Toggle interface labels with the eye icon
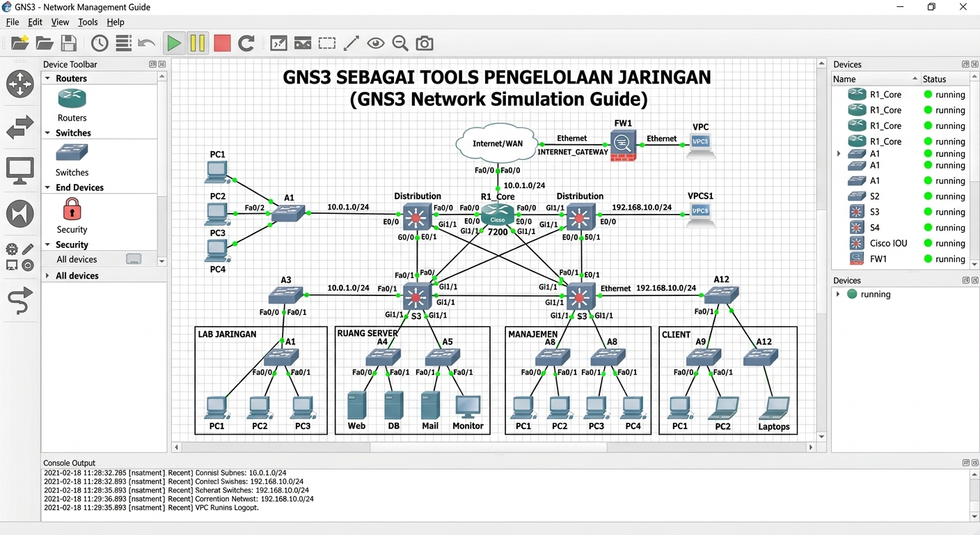This screenshot has height=535, width=980. coord(376,43)
